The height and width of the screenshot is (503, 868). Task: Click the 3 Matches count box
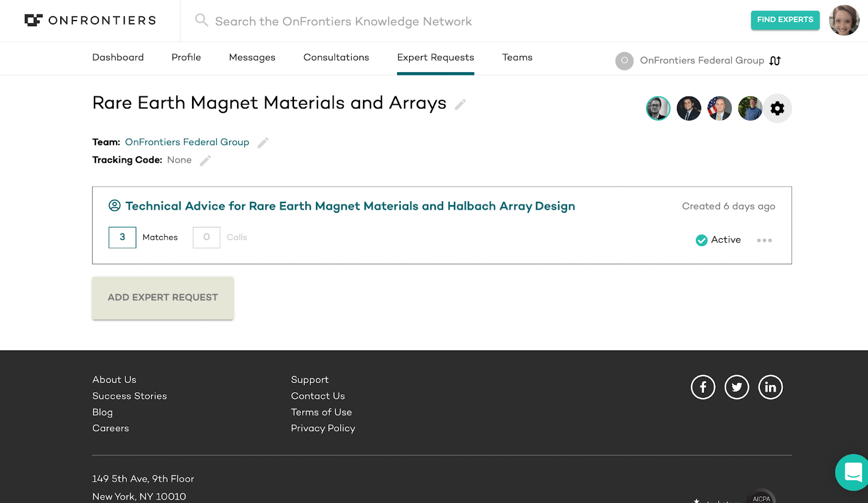click(x=122, y=237)
